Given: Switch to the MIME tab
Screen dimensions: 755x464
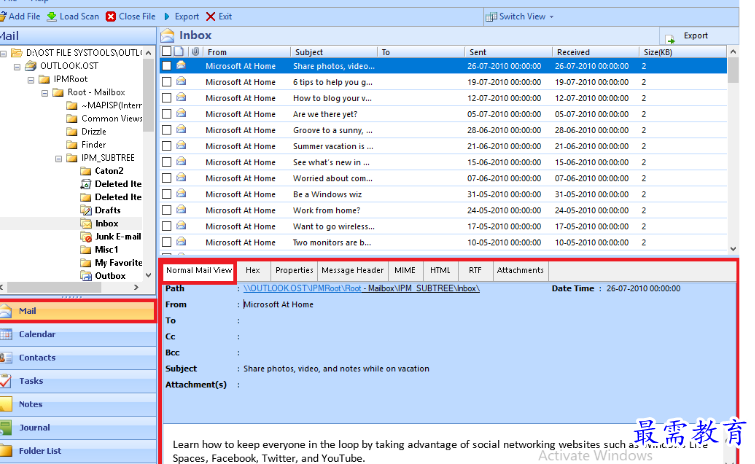Looking at the screenshot, I should point(405,271).
